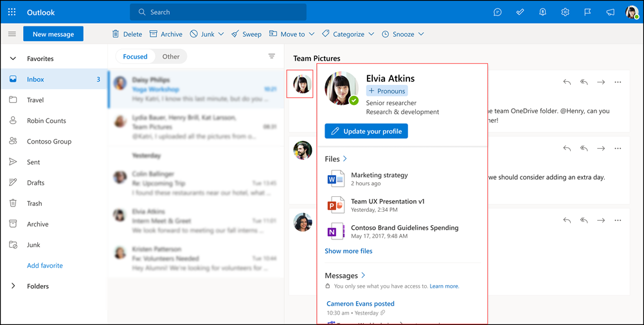Open Contoso Group in favorites
The height and width of the screenshot is (325, 644).
coord(54,141)
